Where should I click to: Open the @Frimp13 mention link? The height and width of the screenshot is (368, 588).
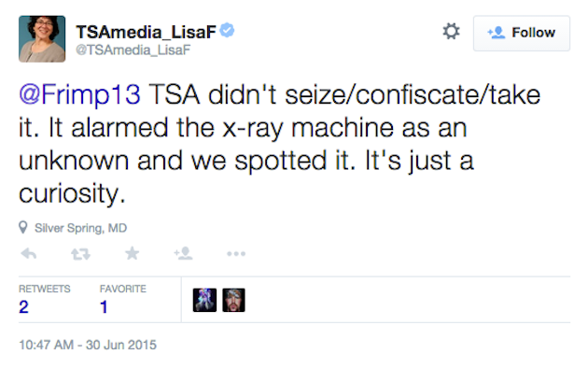tap(80, 94)
